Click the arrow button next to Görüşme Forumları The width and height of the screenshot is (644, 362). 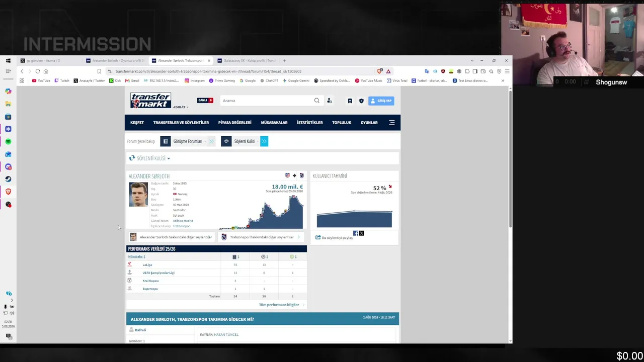click(x=211, y=141)
